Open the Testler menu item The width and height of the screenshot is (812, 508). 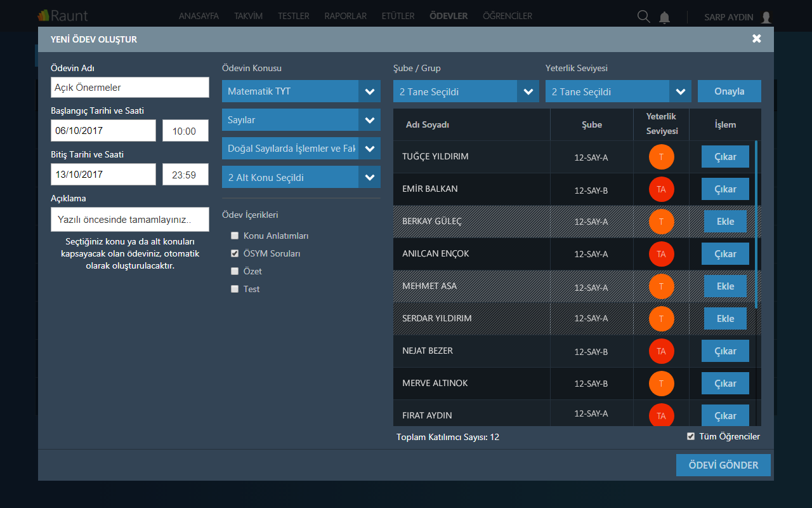point(294,16)
